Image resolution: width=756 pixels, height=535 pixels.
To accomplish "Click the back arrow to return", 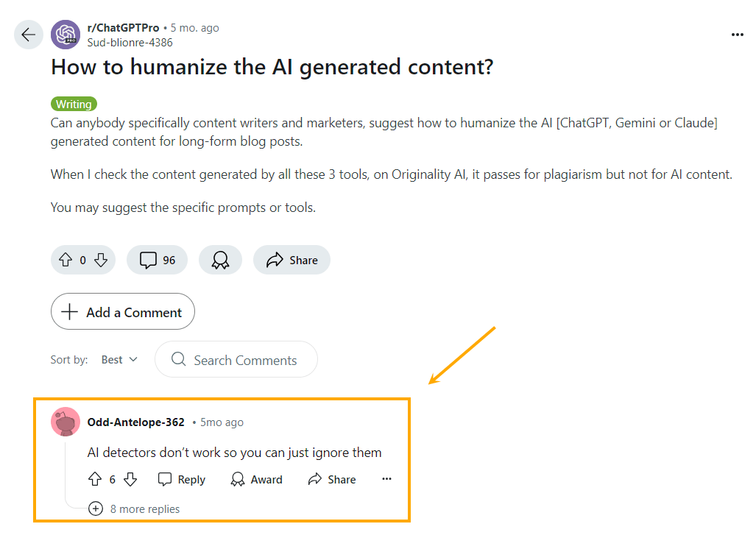I will [x=28, y=35].
